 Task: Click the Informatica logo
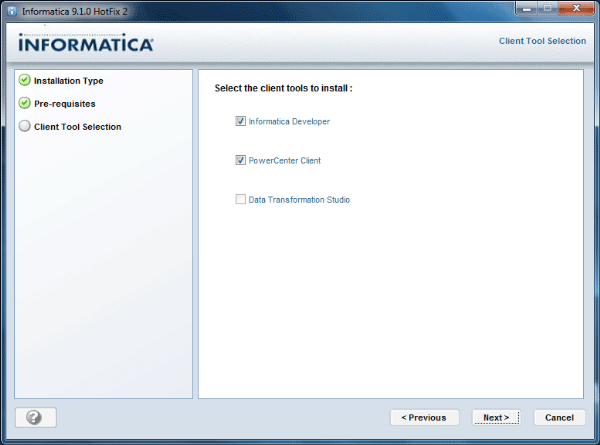coord(86,43)
